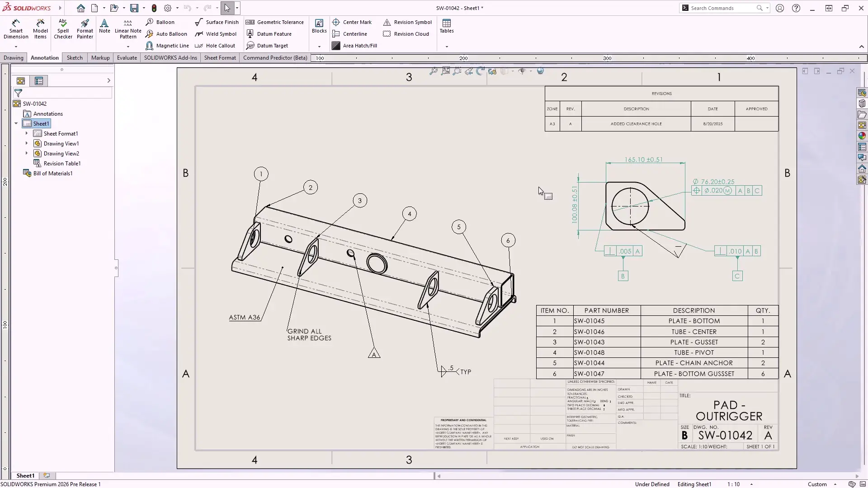
Task: Open the Save button dropdown arrow
Action: click(143, 8)
